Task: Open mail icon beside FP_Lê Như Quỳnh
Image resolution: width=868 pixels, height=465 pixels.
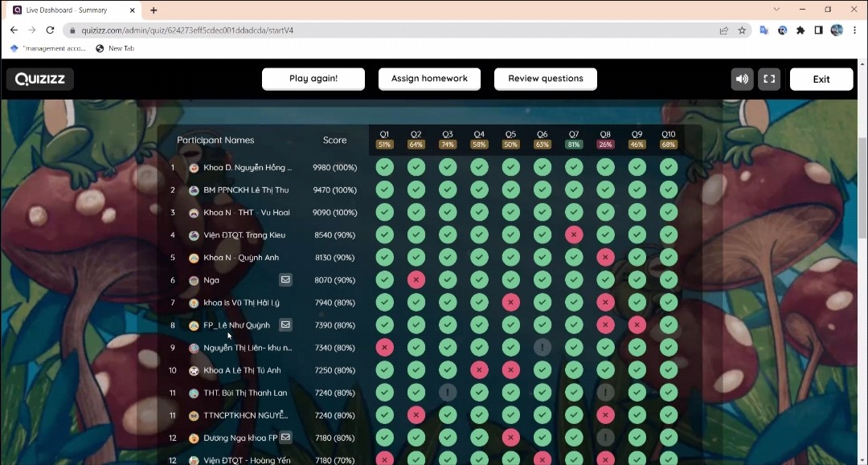Action: 285,325
